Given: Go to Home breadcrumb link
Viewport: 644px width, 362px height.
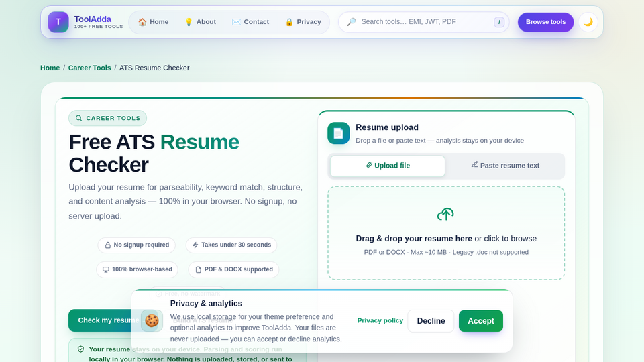Looking at the screenshot, I should tap(50, 68).
